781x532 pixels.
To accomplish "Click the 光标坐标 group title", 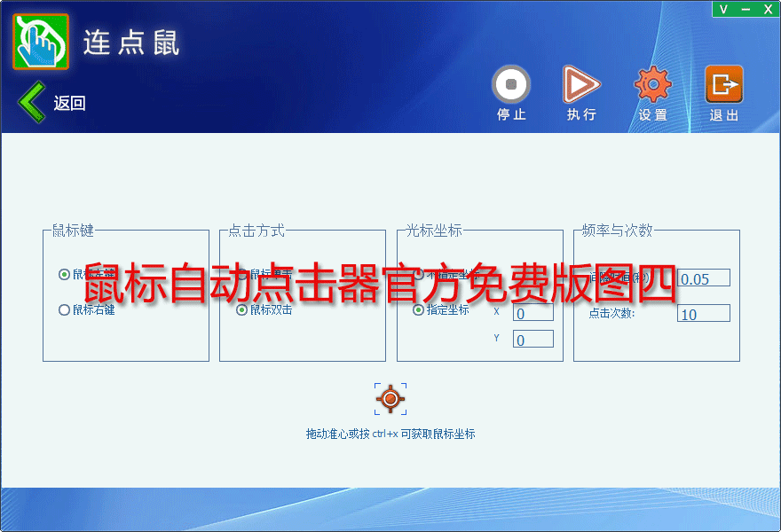I will pos(434,231).
